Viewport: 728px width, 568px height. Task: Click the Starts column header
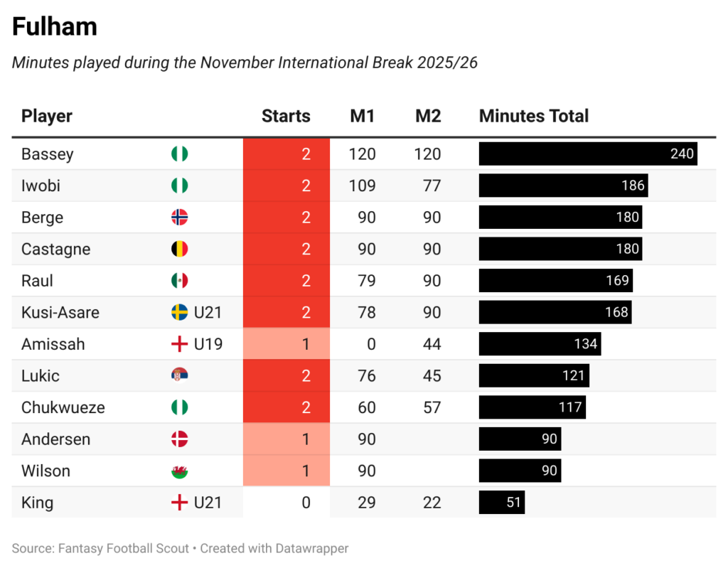pos(286,117)
